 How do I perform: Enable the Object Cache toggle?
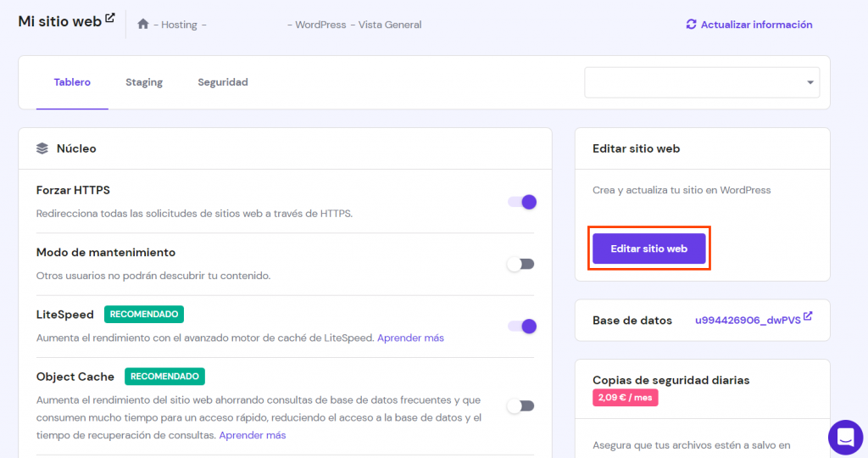pyautogui.click(x=520, y=405)
